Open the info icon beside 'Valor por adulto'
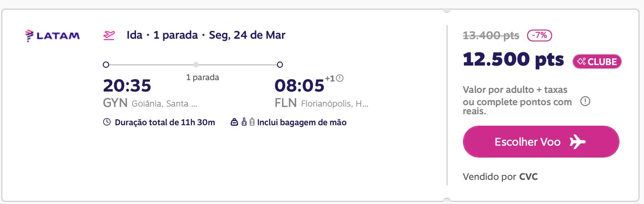Viewport: 644px width, 204px height. pos(585,102)
